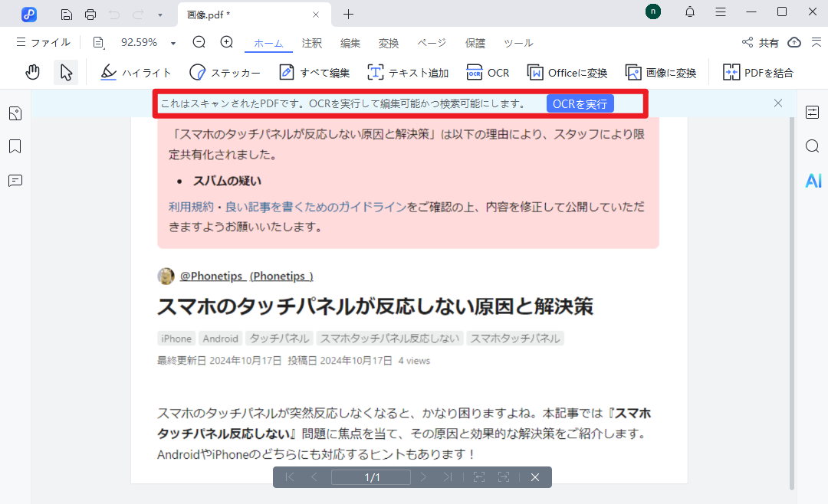This screenshot has width=828, height=504.
Task: Switch to the 編集 tab
Action: click(x=350, y=43)
